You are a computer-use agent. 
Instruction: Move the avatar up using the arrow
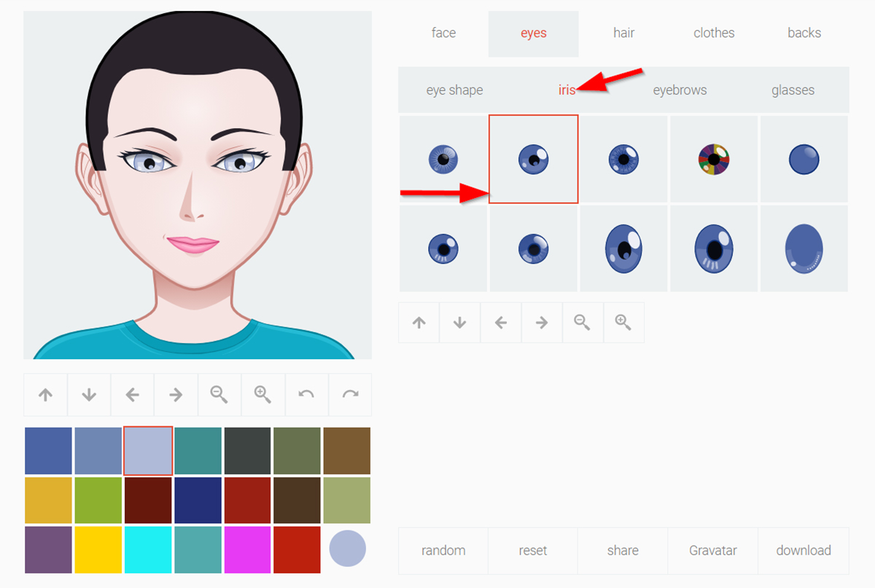pos(45,394)
